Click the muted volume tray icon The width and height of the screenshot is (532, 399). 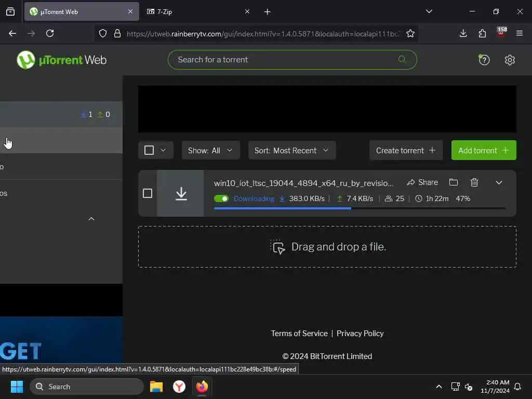469,387
